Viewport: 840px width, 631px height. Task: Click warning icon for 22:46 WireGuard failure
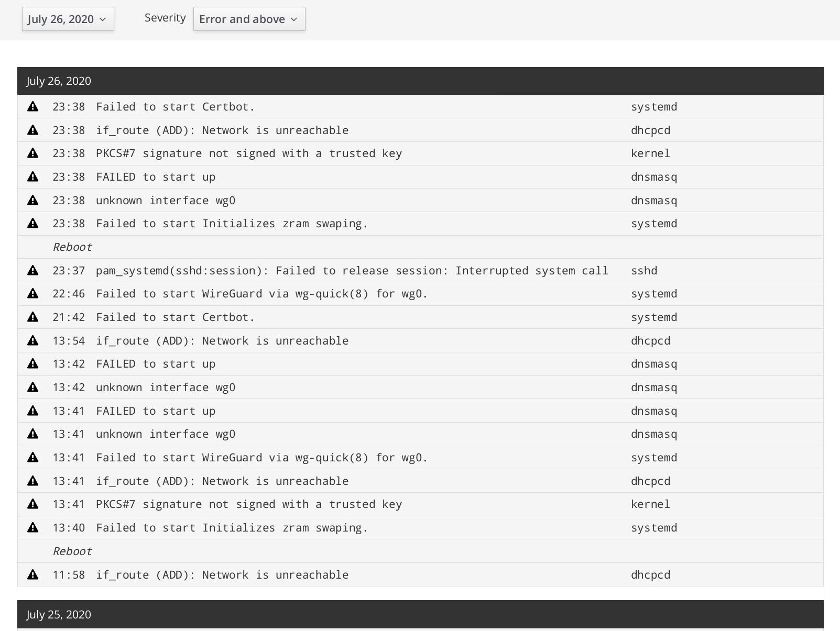tap(33, 294)
